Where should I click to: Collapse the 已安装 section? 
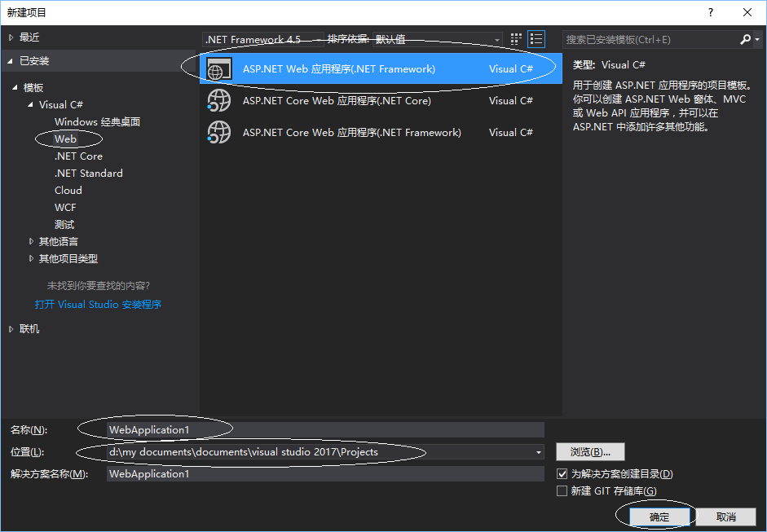click(11, 61)
